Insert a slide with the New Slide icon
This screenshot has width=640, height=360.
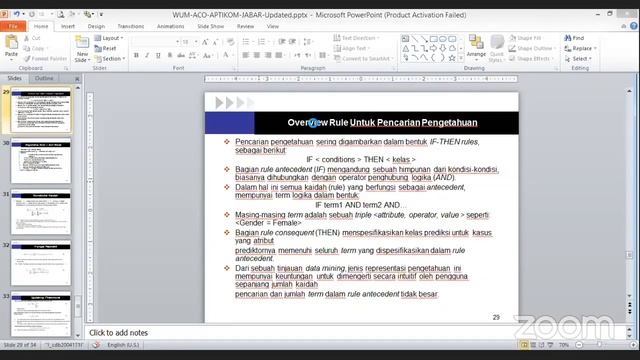coord(82,43)
